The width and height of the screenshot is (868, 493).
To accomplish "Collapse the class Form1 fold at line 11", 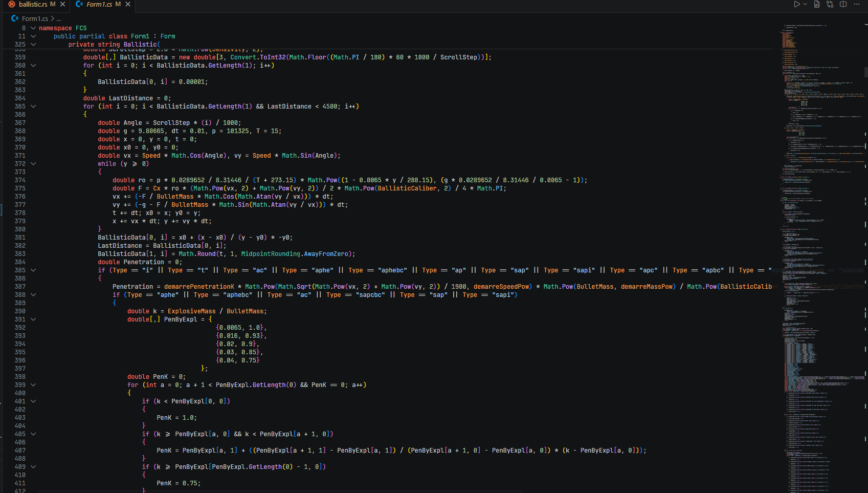I will (33, 36).
